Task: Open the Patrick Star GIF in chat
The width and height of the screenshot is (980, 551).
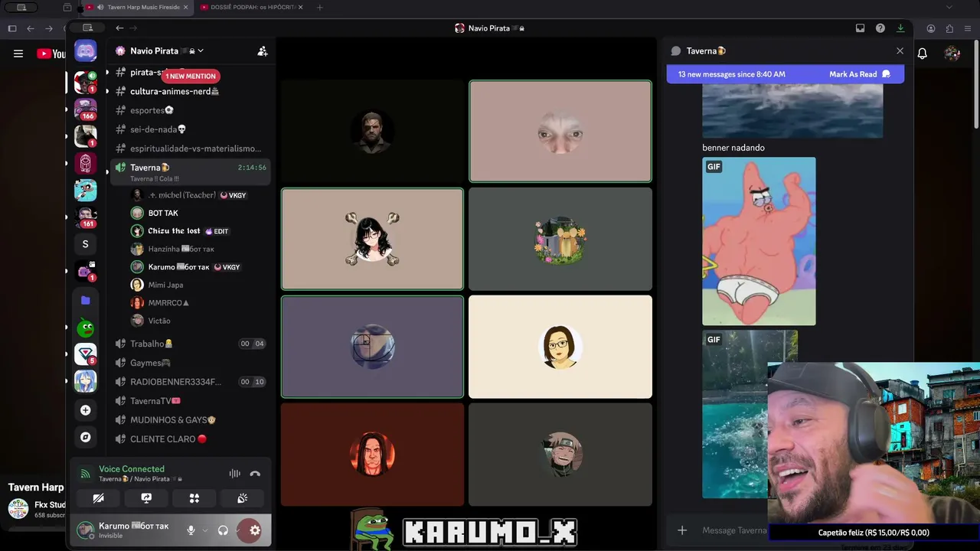Action: (759, 241)
